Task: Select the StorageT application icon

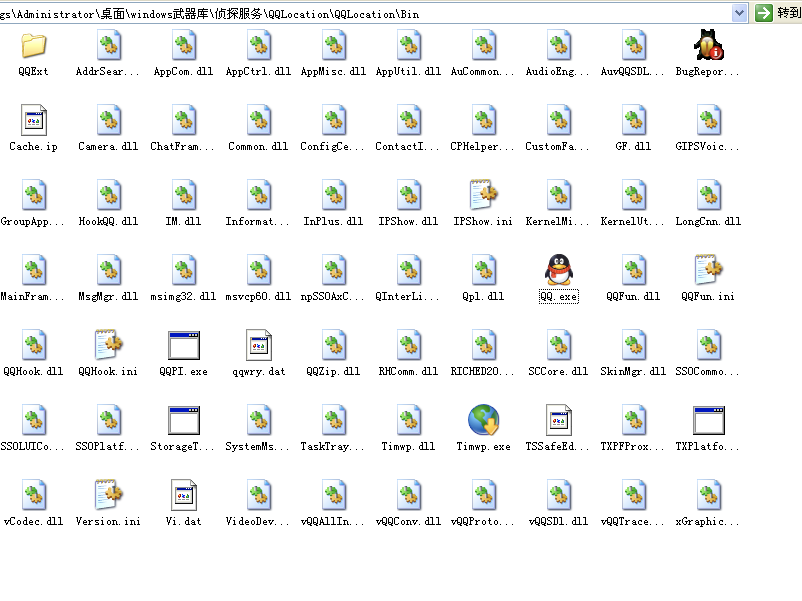Action: [184, 420]
